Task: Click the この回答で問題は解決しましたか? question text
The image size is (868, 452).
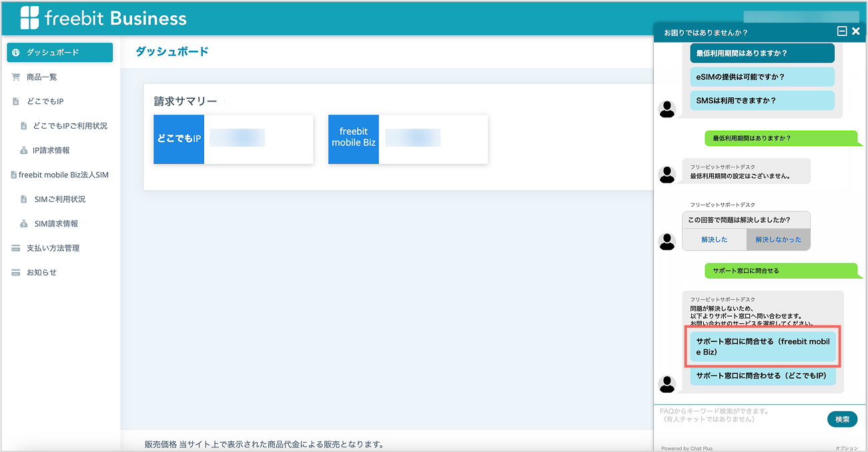Action: coord(739,220)
